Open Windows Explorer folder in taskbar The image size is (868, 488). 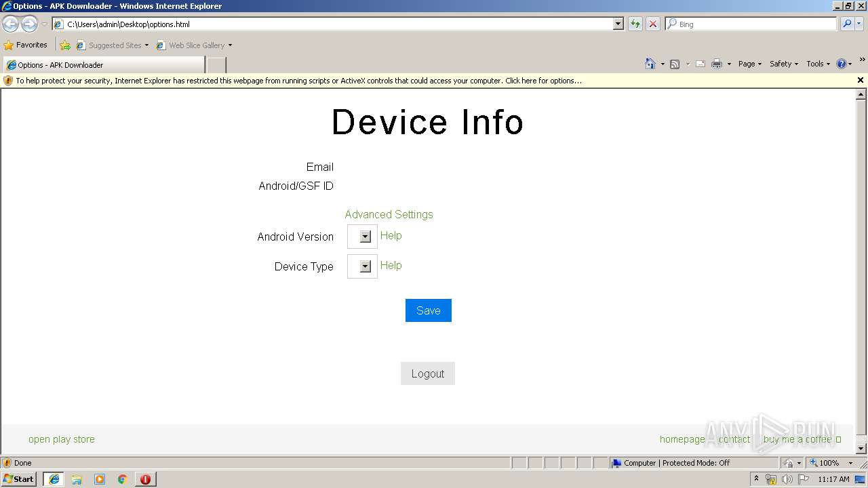point(77,479)
